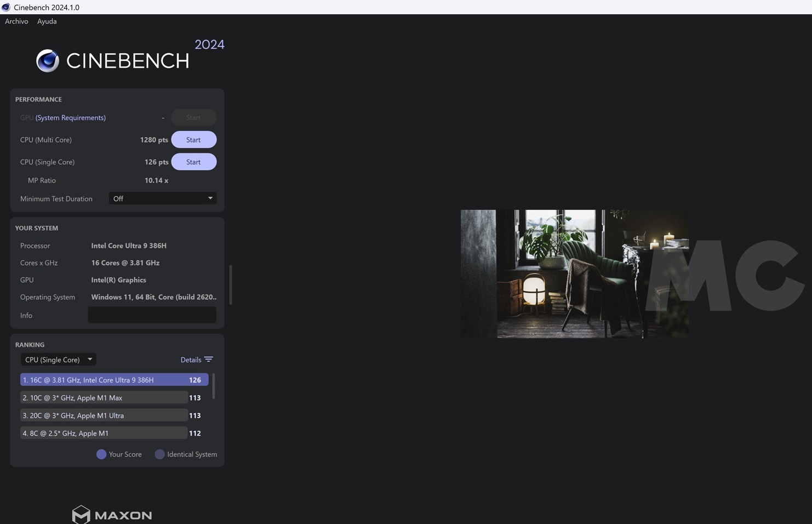Open the Ayuda menu
Viewport: 812px width, 524px height.
tap(47, 21)
